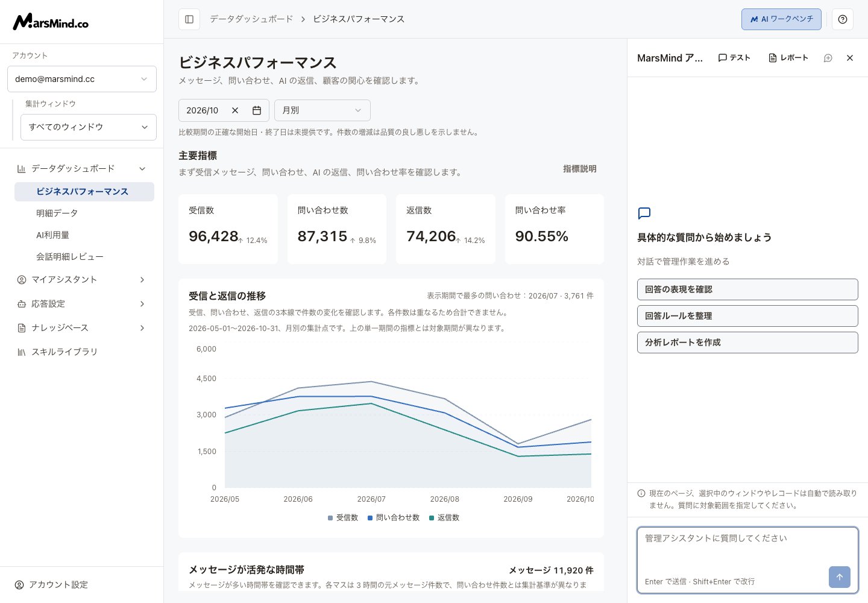
Task: Click the 9.8% increase indicator
Action: point(363,241)
